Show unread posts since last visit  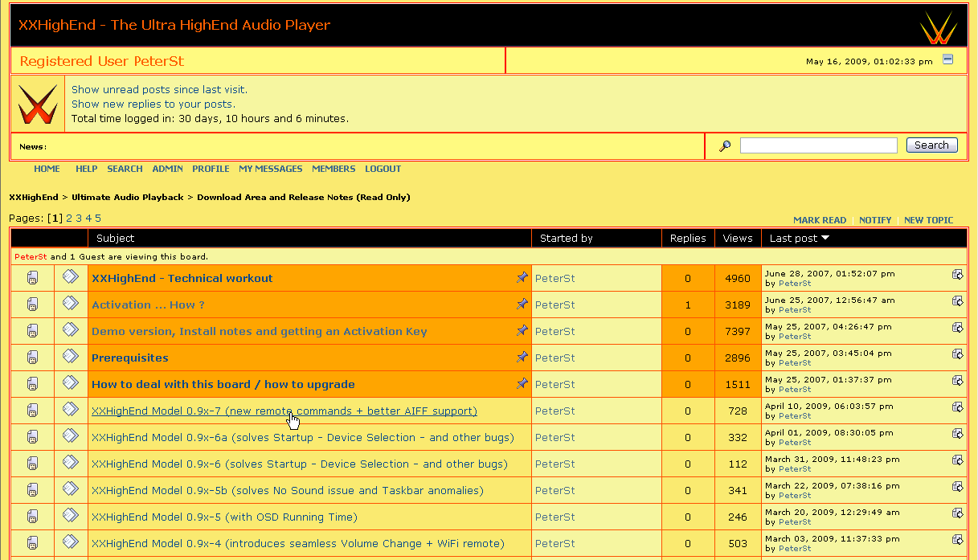tap(159, 90)
